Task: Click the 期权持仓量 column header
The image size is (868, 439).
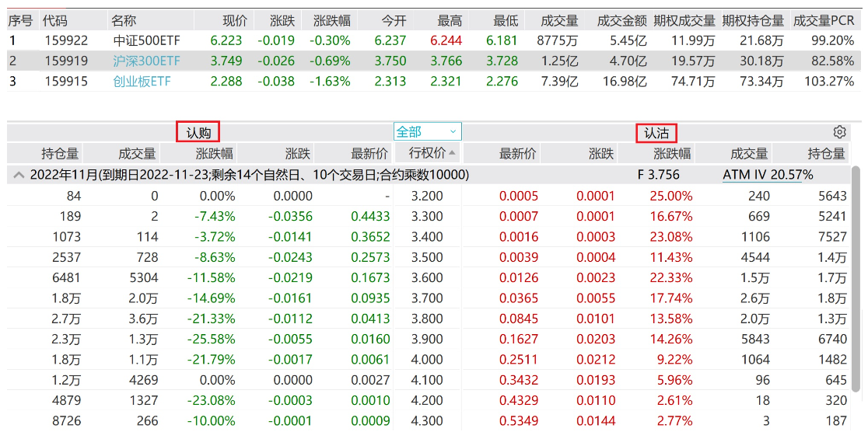Action: click(x=753, y=21)
